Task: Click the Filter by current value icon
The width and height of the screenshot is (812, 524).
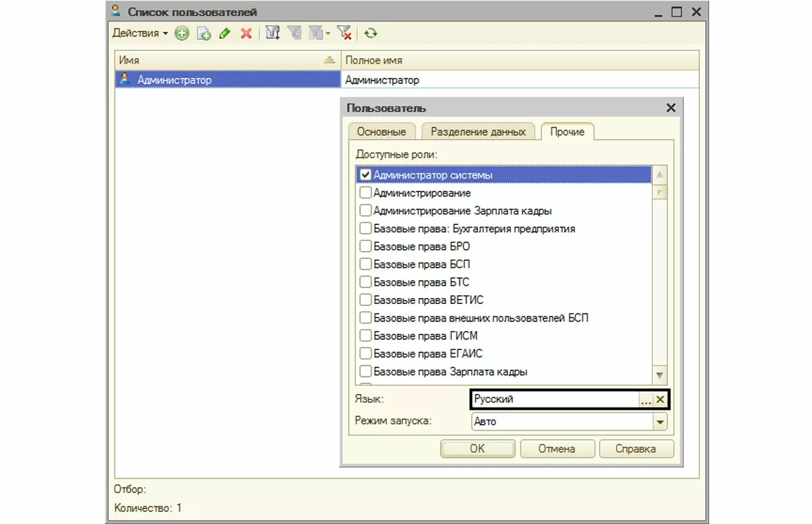Action: pyautogui.click(x=293, y=33)
